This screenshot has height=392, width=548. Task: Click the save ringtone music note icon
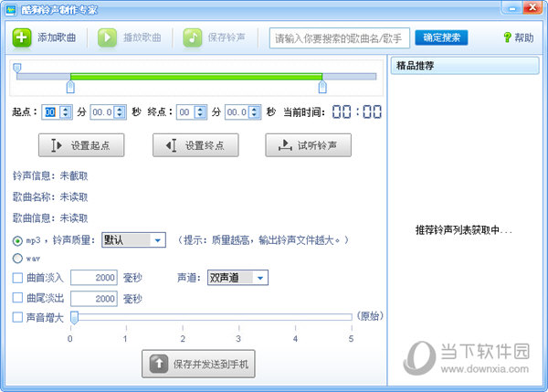[192, 37]
